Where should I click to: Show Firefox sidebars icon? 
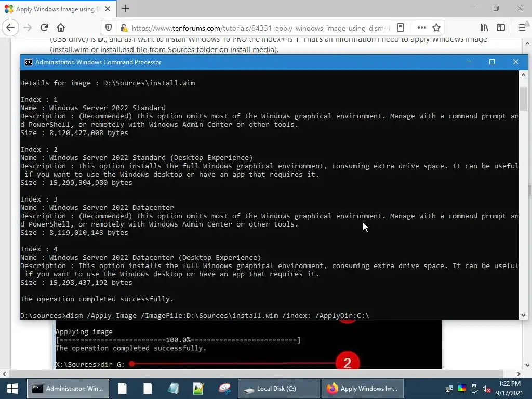pos(501,28)
